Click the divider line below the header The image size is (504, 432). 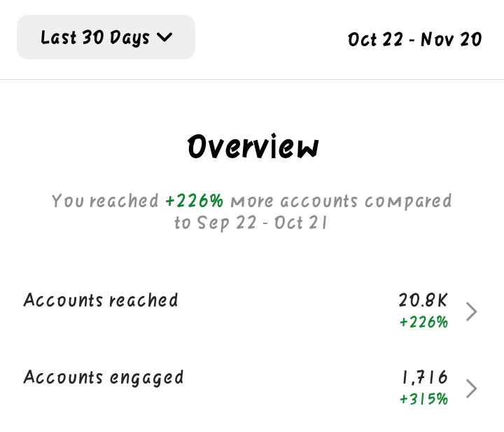pyautogui.click(x=252, y=80)
